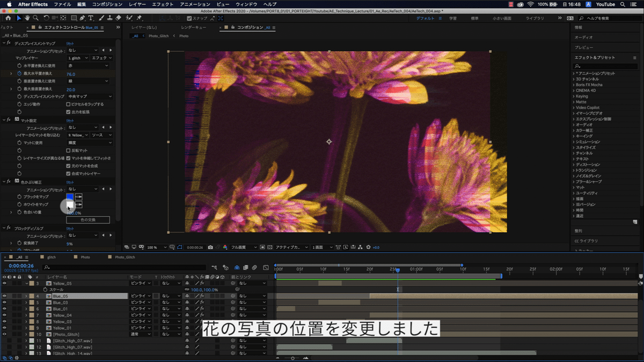644x362 pixels.
Task: Open the Graph Editor icon
Action: point(265,267)
